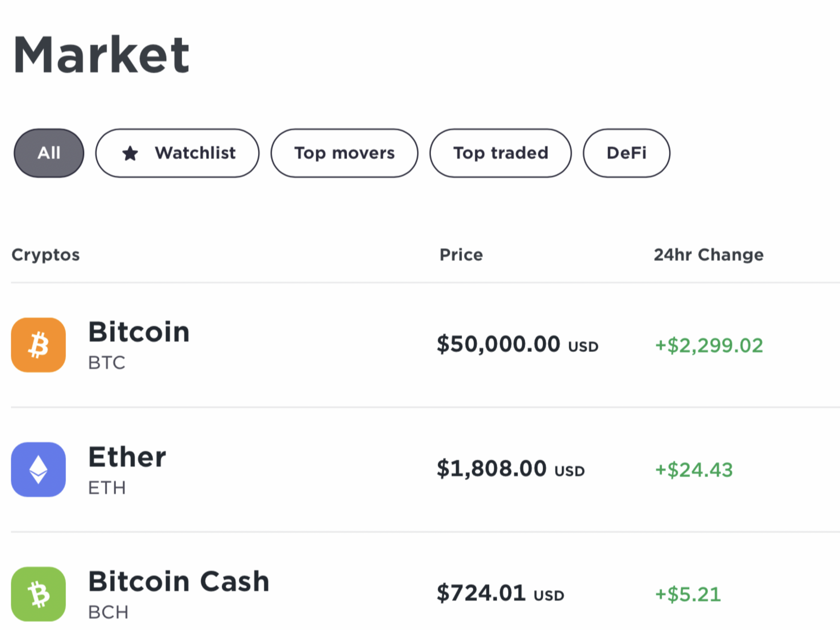Show the Top movers list
Screen dimensions: 840x630
pyautogui.click(x=344, y=153)
